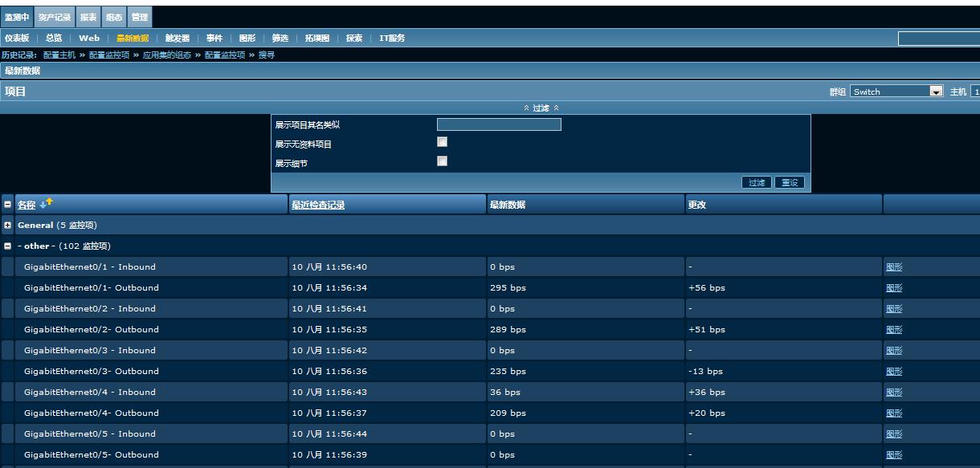The width and height of the screenshot is (980, 468).
Task: Open the IT服务 submenu page
Action: click(x=392, y=38)
